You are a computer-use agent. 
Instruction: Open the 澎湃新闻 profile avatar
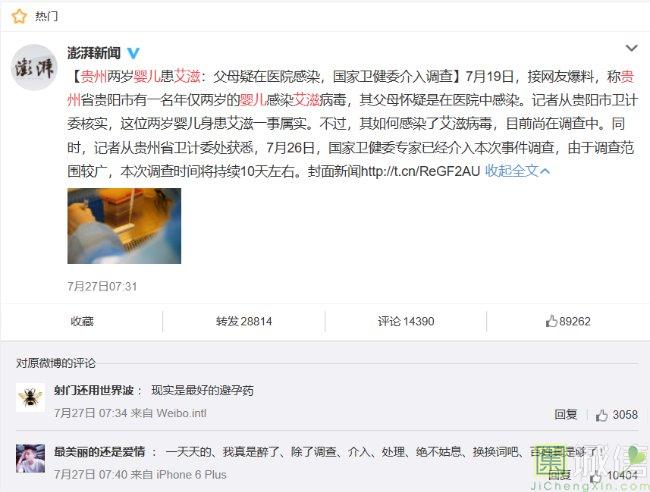[34, 67]
